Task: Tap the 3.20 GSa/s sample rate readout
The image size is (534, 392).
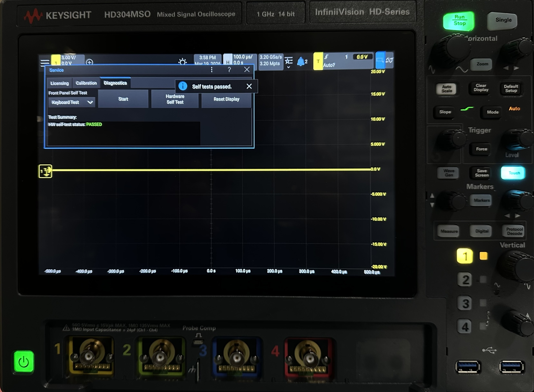Action: coord(271,57)
